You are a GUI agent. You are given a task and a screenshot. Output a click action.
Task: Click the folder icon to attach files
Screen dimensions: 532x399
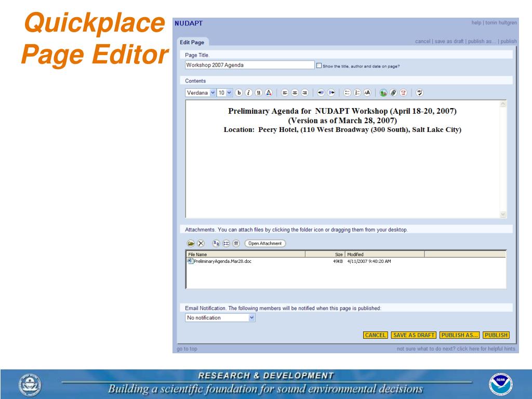point(191,243)
